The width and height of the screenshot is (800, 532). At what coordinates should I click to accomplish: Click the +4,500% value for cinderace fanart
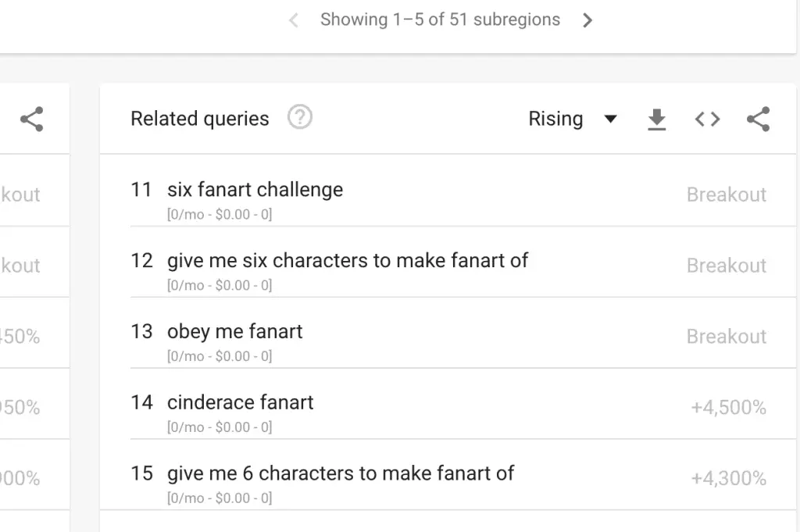click(729, 407)
